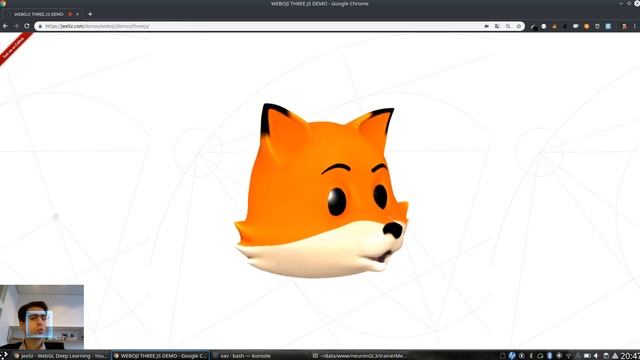Image resolution: width=640 pixels, height=360 pixels.
Task: Open the translate page icon in address bar
Action: (x=497, y=26)
